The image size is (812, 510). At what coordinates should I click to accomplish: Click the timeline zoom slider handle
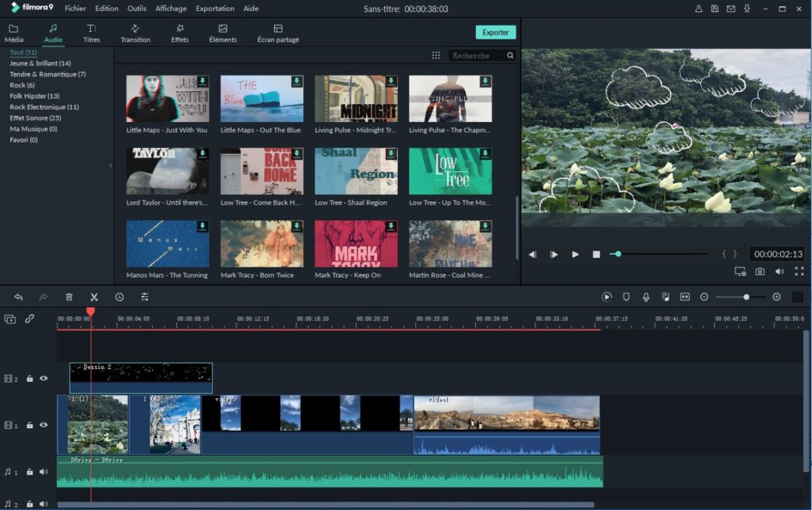746,297
